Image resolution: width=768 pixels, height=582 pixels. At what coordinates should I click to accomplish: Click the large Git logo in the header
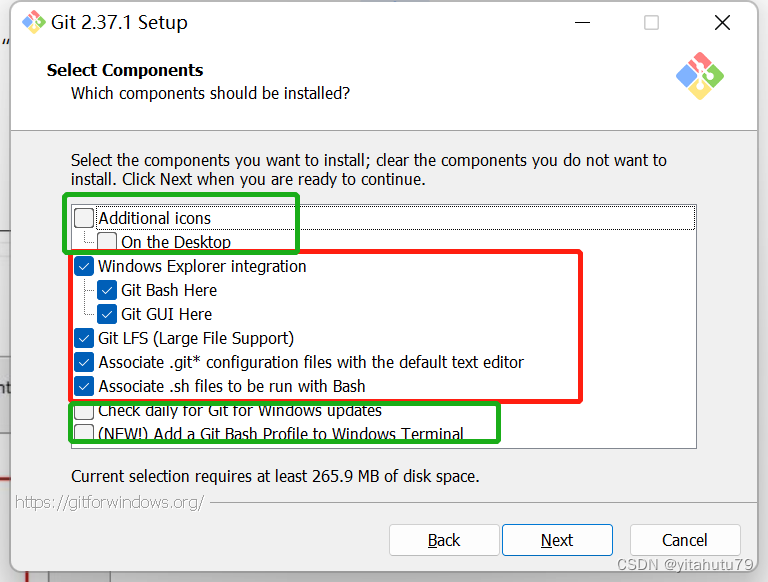(699, 76)
